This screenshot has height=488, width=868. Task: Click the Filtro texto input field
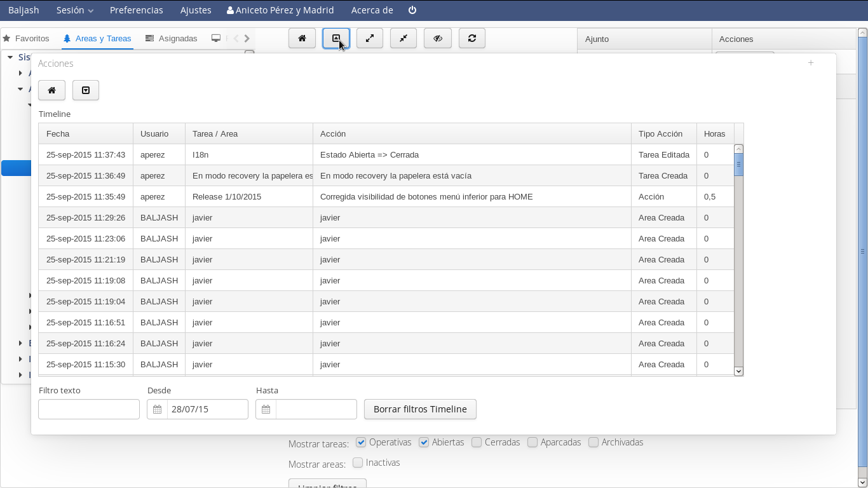pos(89,409)
